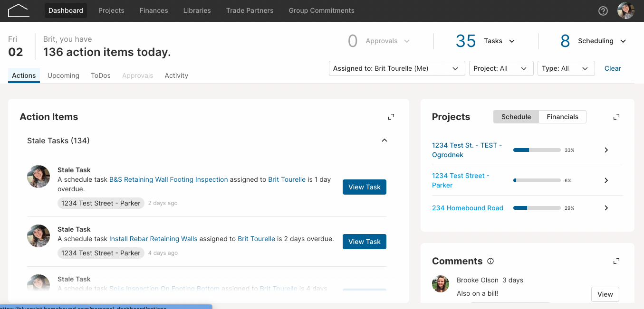Click the 1234 Test Street - Parker progress bar
The image size is (644, 309).
click(x=537, y=180)
